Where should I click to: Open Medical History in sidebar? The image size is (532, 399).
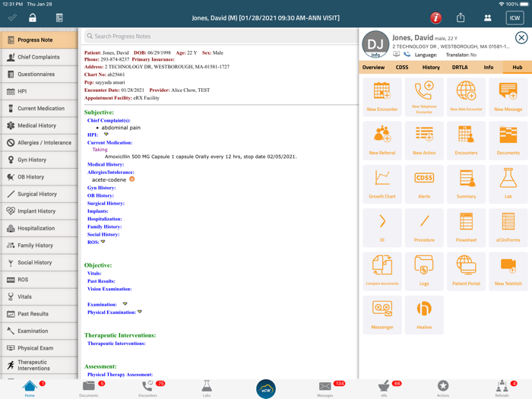[39, 125]
